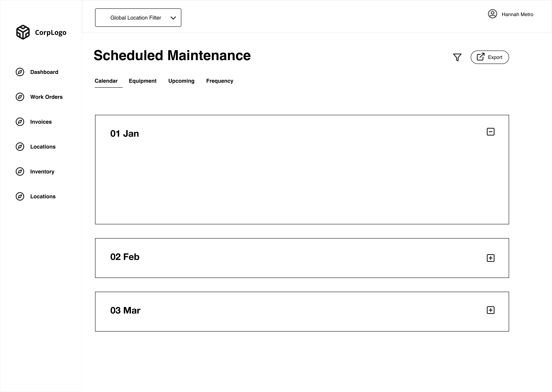Click the user profile avatar icon

(492, 14)
